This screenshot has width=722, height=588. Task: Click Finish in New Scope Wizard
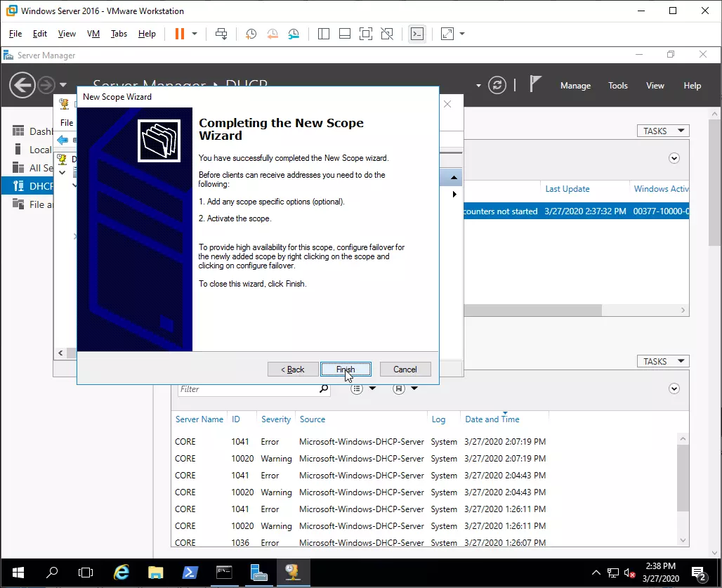[x=346, y=370]
